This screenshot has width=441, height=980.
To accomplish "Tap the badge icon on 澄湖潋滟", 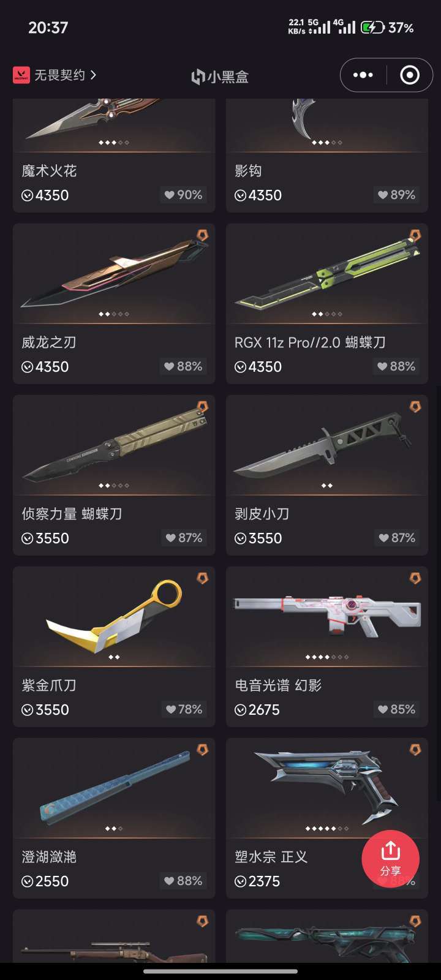I will (202, 749).
